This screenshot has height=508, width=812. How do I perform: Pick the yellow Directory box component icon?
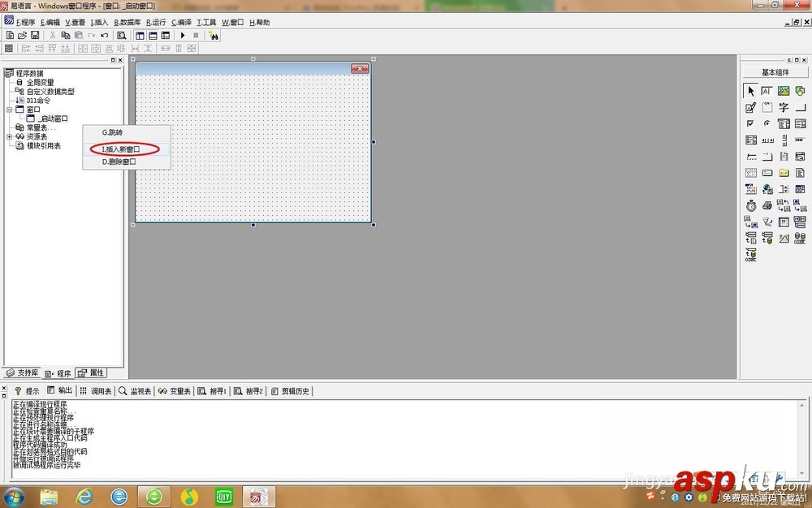784,172
